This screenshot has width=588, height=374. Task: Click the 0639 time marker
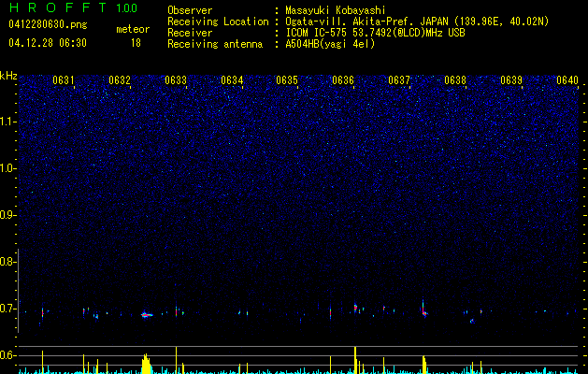[511, 80]
